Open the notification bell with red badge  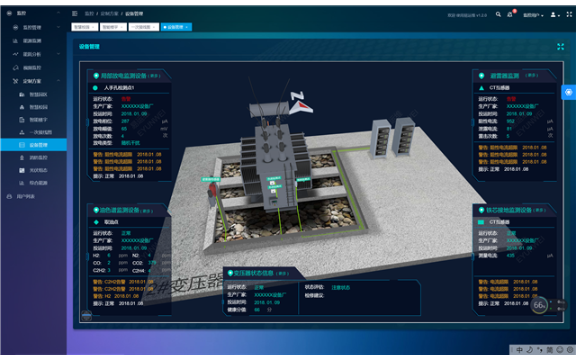(x=510, y=14)
